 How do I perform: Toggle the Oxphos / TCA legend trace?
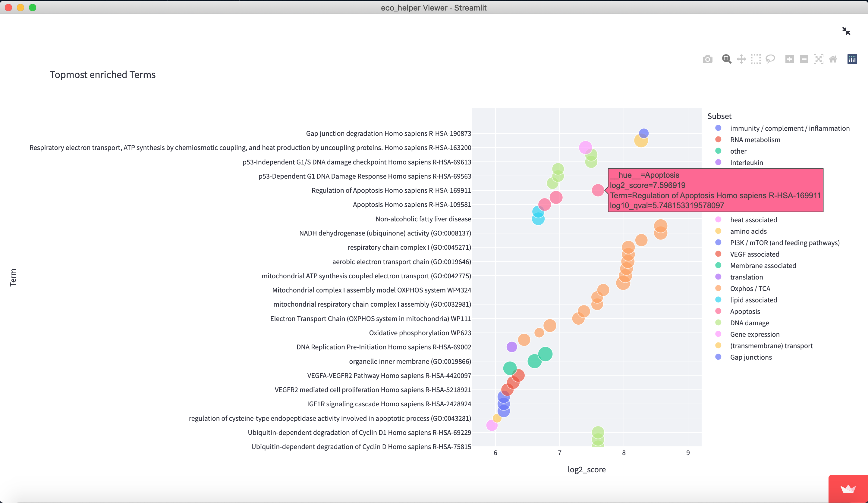tap(750, 289)
